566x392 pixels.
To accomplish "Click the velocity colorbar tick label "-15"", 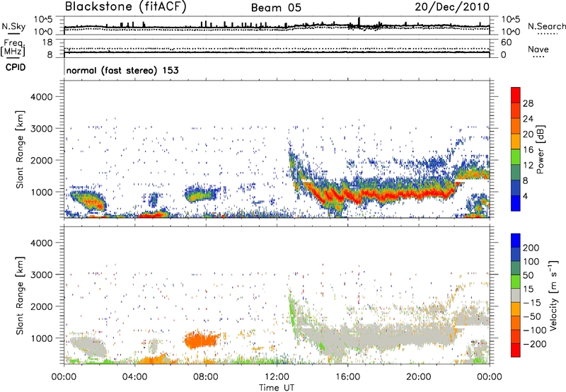I will 531,302.
